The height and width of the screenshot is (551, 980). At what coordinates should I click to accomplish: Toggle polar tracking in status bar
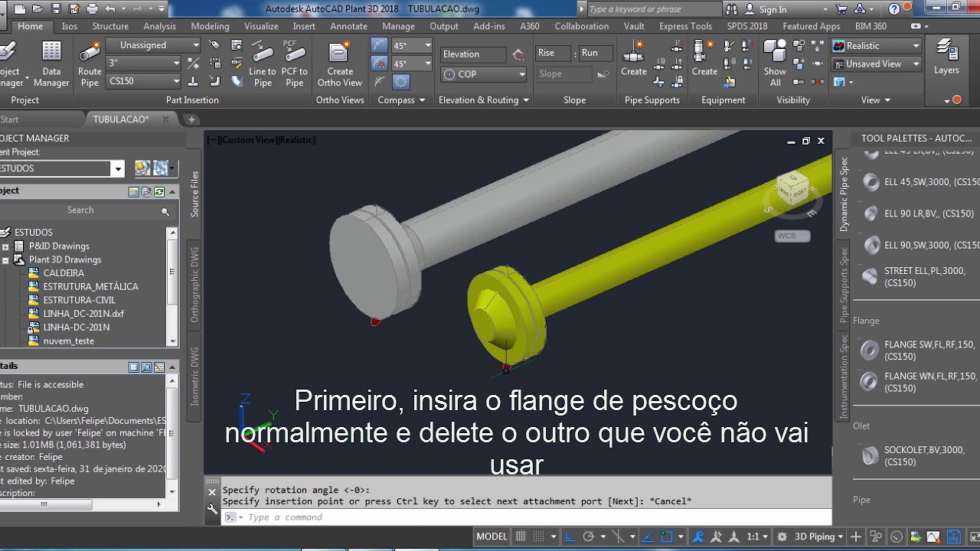point(588,536)
